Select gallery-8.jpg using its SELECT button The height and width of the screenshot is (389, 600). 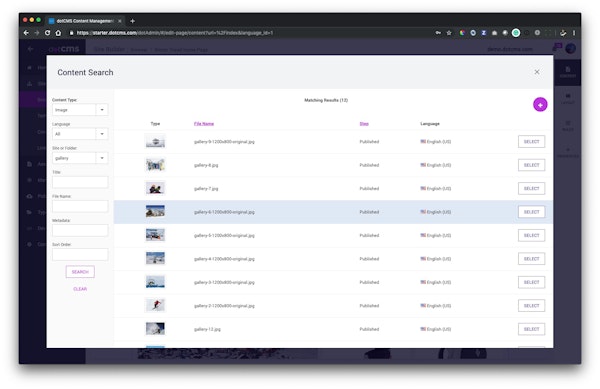pyautogui.click(x=531, y=165)
